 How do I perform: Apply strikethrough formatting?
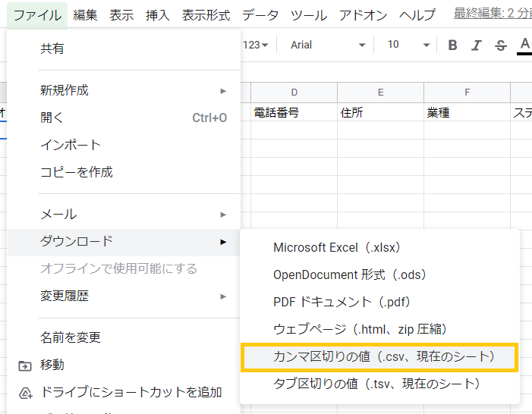point(500,45)
